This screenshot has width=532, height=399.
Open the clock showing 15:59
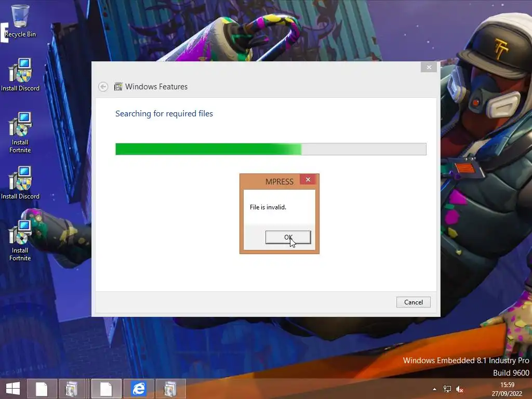click(507, 389)
